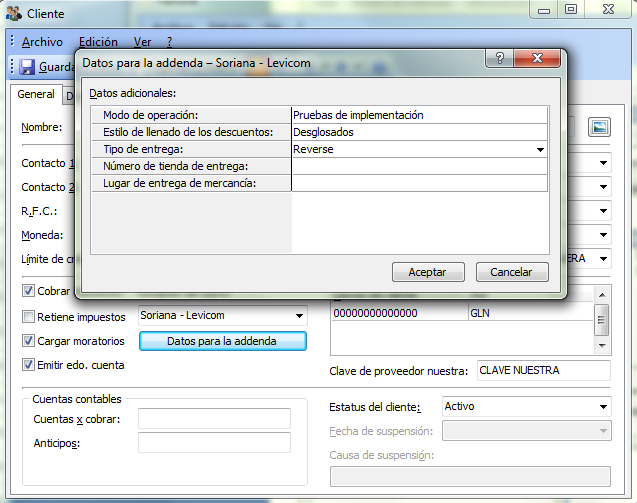This screenshot has width=637, height=503.
Task: Close the Datos para la addenda dialog
Action: (537, 59)
